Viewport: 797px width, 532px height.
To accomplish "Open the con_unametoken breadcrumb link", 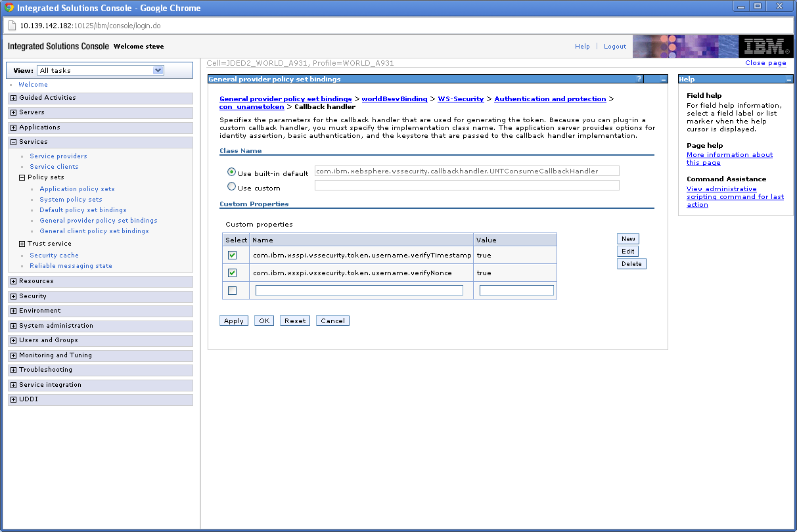I will (x=252, y=107).
